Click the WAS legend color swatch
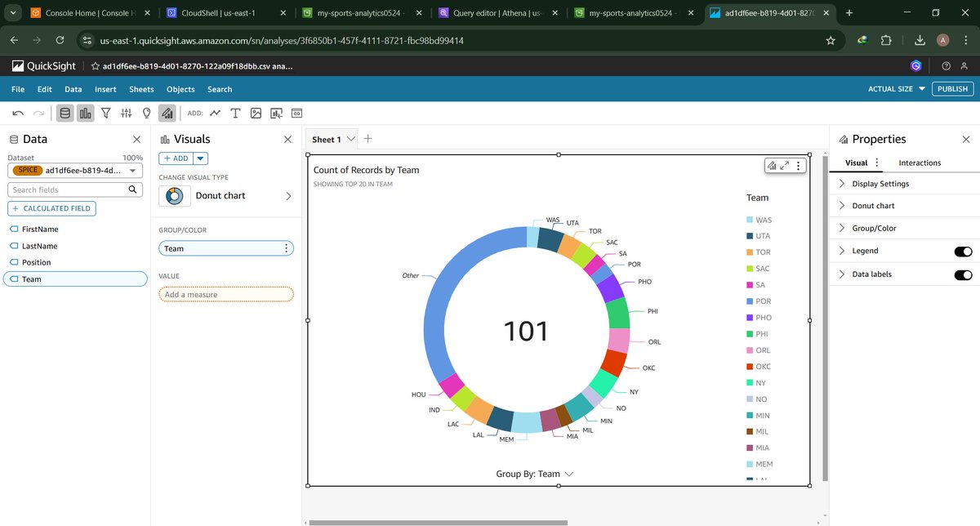 749,220
